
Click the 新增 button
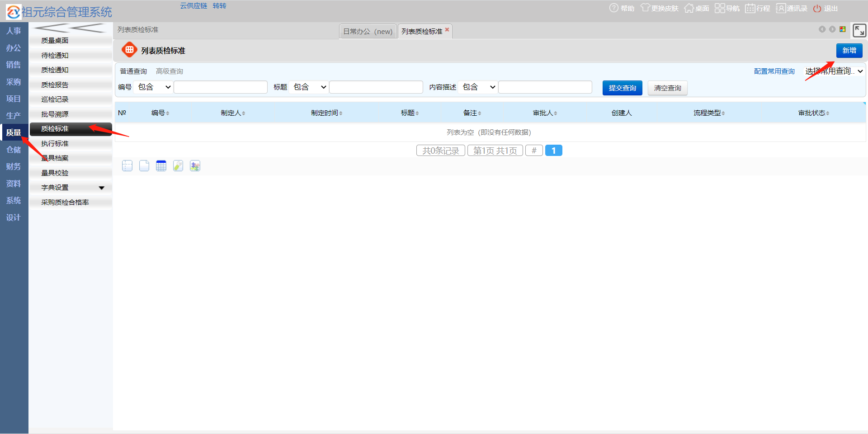[x=849, y=50]
